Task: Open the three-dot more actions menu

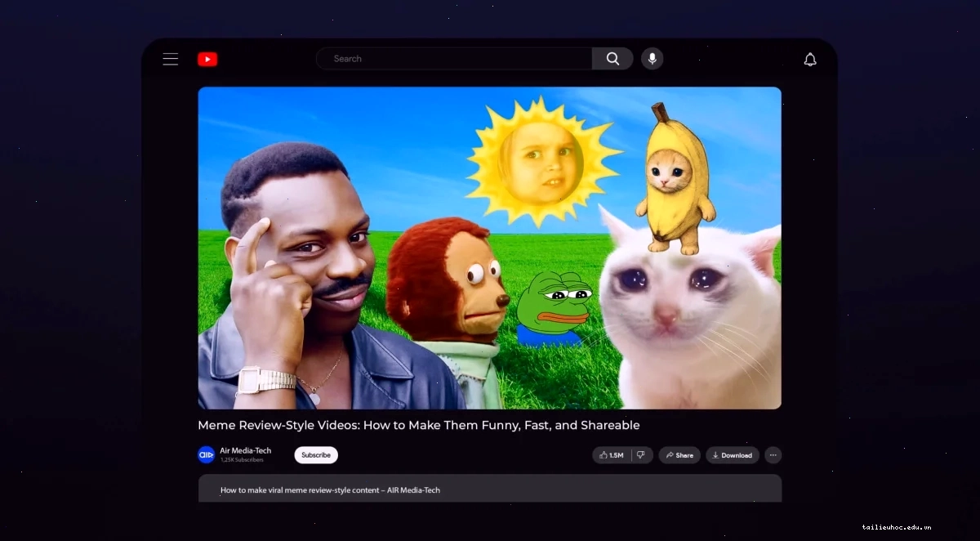Action: (x=773, y=455)
